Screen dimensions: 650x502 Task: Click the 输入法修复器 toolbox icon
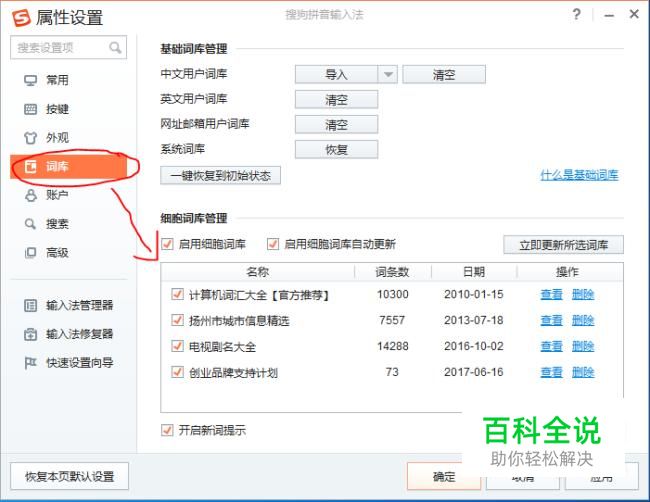31,334
